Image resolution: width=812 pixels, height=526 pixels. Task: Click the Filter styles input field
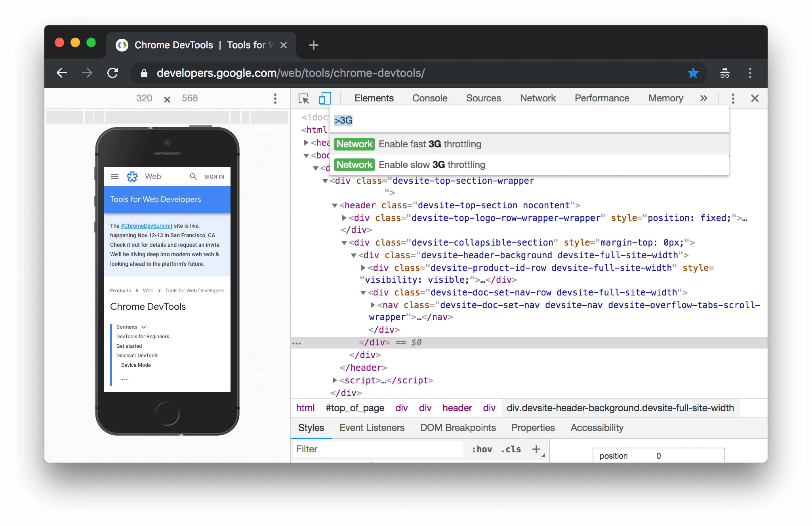379,448
